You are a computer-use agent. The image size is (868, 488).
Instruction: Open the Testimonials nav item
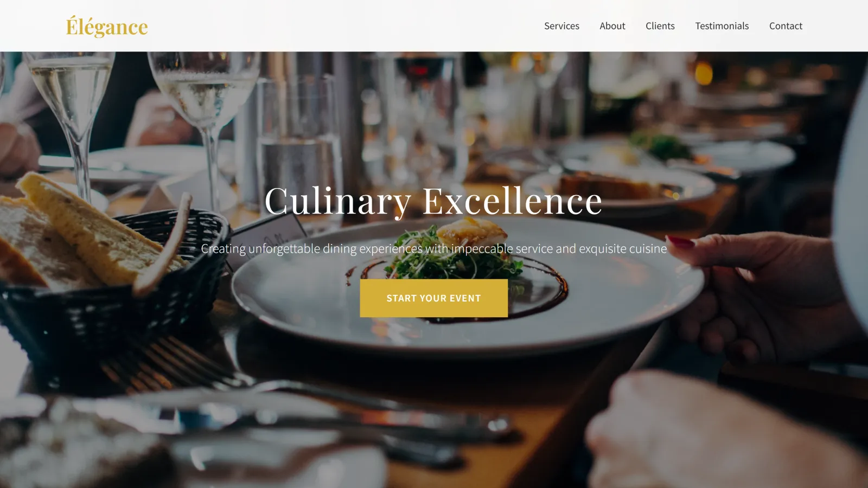[722, 26]
